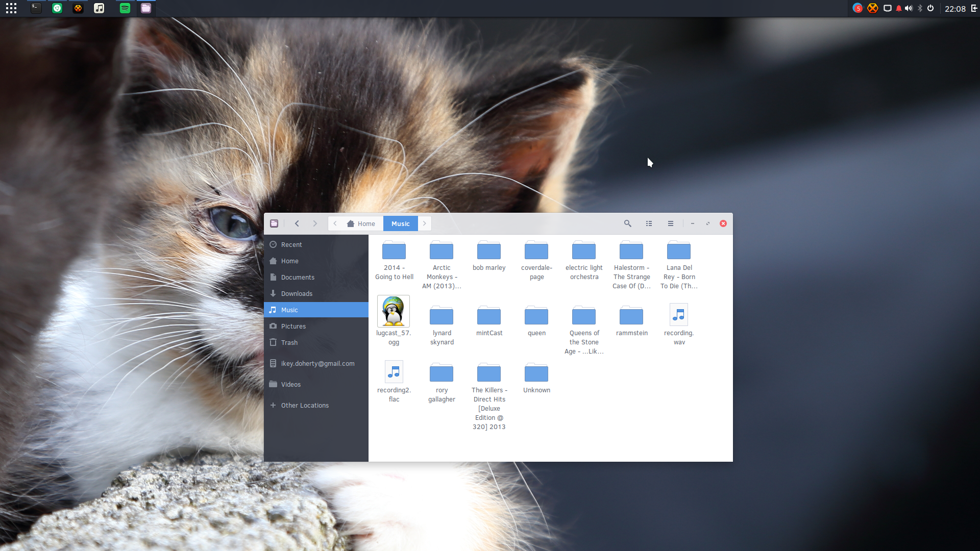
Task: Open the display tray icon
Action: tap(888, 8)
